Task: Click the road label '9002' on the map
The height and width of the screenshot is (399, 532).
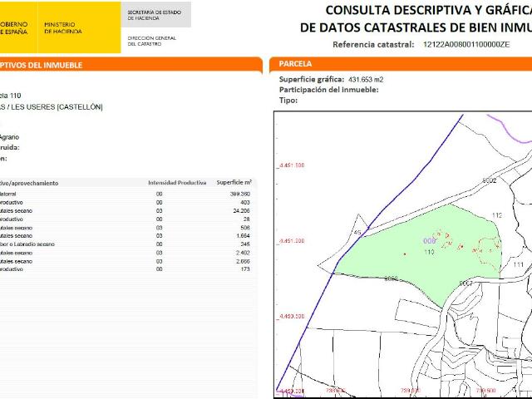Action: pyautogui.click(x=490, y=180)
